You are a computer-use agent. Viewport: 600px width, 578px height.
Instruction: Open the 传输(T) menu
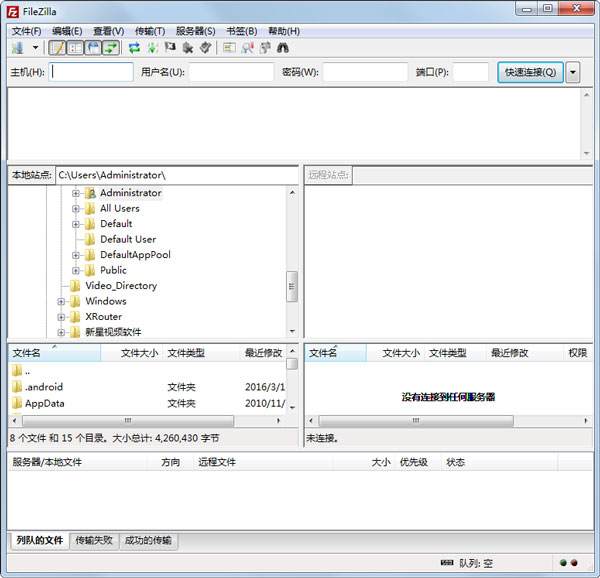pyautogui.click(x=150, y=31)
